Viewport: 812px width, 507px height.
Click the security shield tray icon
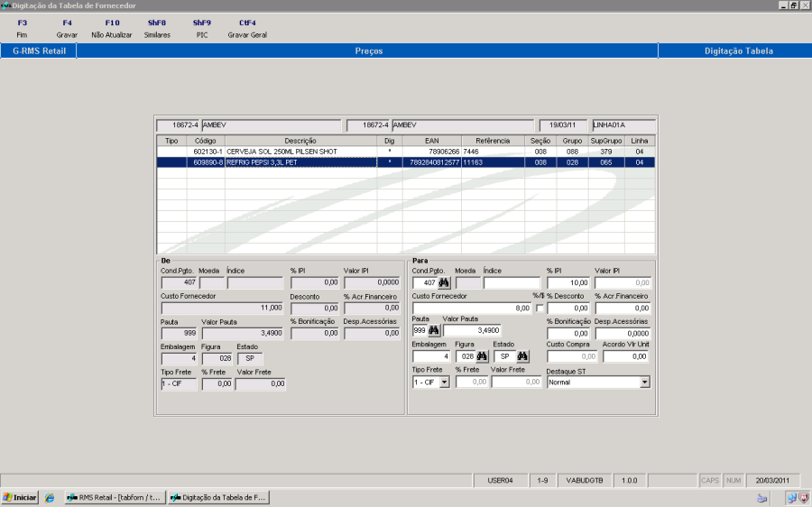(x=803, y=498)
